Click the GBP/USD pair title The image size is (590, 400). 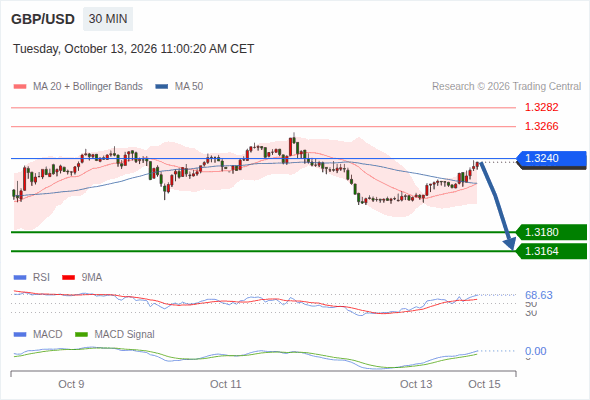(43, 19)
